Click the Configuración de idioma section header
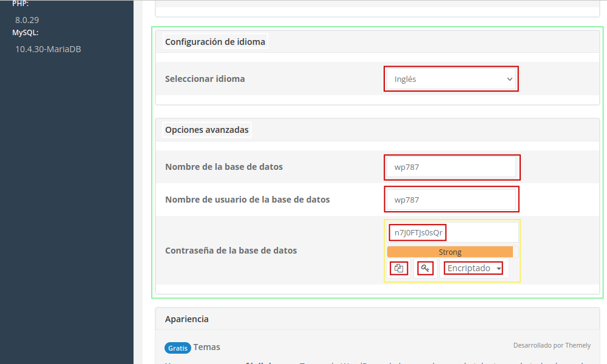This screenshot has width=607, height=364. (x=215, y=42)
